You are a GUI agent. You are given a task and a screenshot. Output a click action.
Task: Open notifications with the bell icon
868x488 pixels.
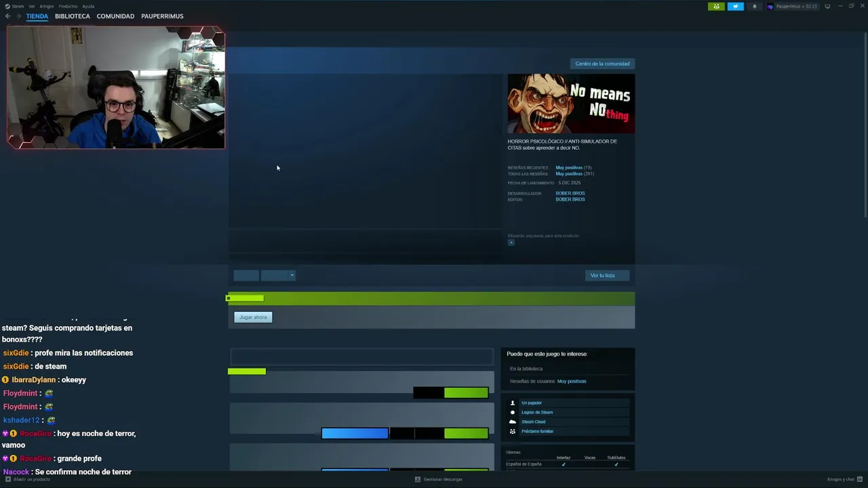pyautogui.click(x=755, y=6)
